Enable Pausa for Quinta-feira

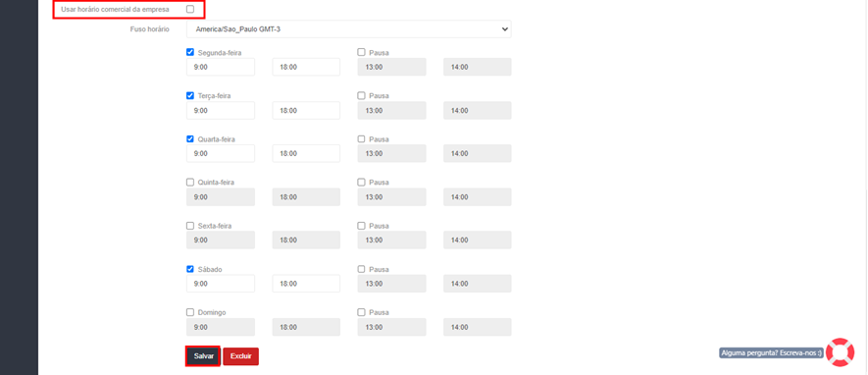point(362,182)
